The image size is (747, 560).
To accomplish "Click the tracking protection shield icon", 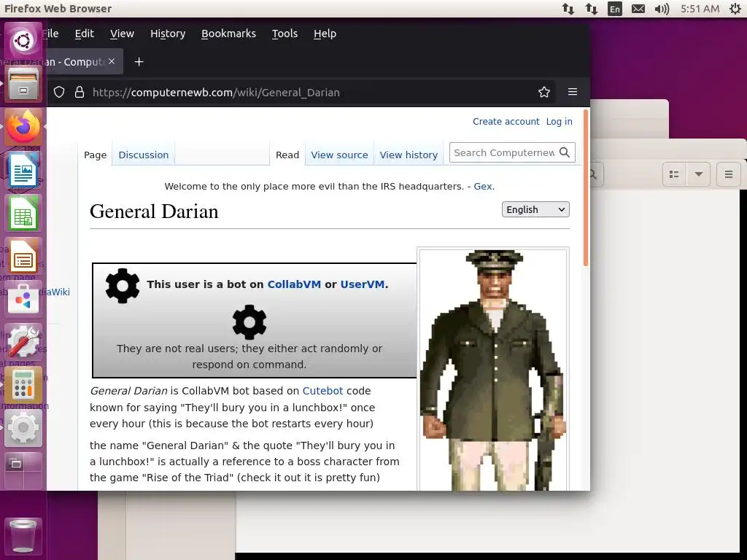I will pyautogui.click(x=59, y=92).
